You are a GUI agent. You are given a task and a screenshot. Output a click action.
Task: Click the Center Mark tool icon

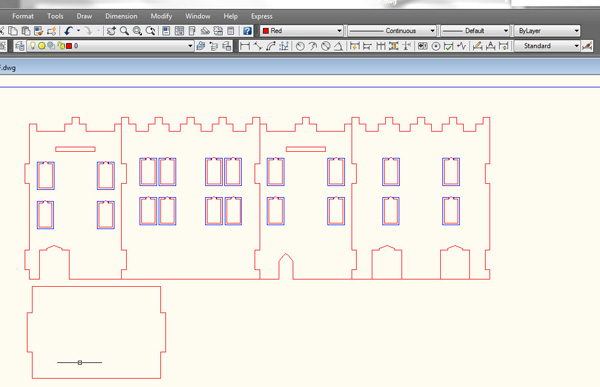pos(435,46)
